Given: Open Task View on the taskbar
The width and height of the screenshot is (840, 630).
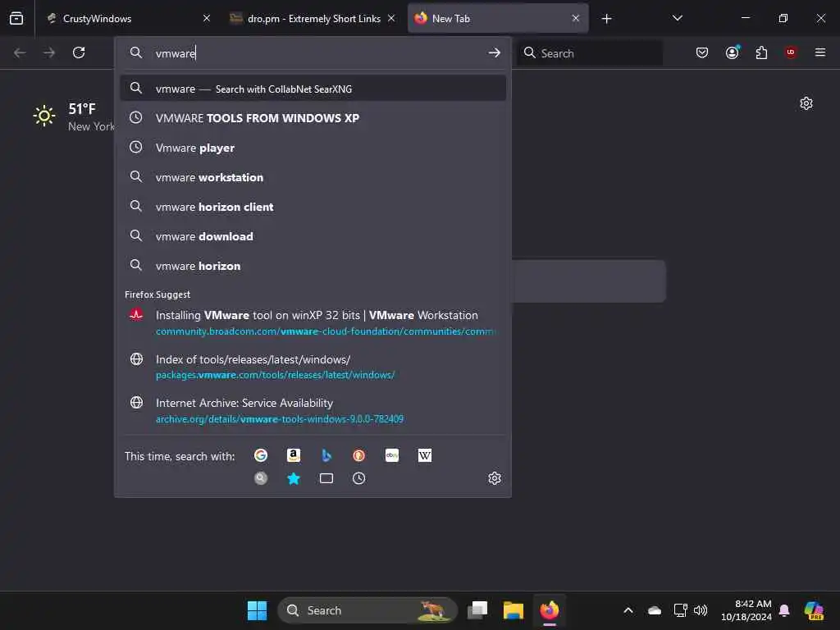Looking at the screenshot, I should (477, 610).
